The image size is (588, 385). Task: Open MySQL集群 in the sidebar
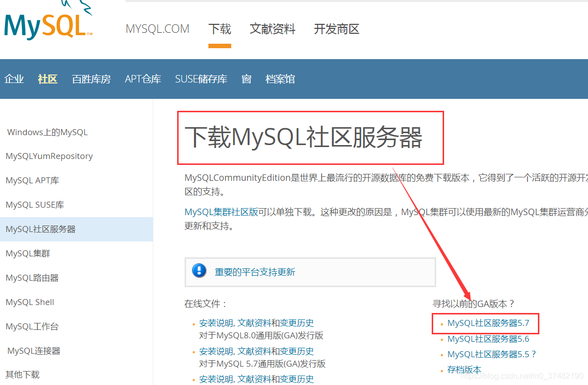click(28, 253)
